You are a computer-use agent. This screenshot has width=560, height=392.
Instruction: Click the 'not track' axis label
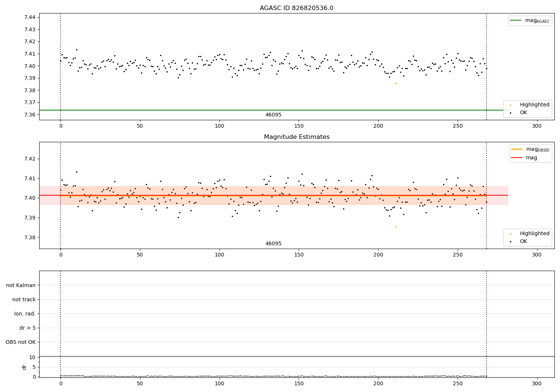pyautogui.click(x=24, y=300)
